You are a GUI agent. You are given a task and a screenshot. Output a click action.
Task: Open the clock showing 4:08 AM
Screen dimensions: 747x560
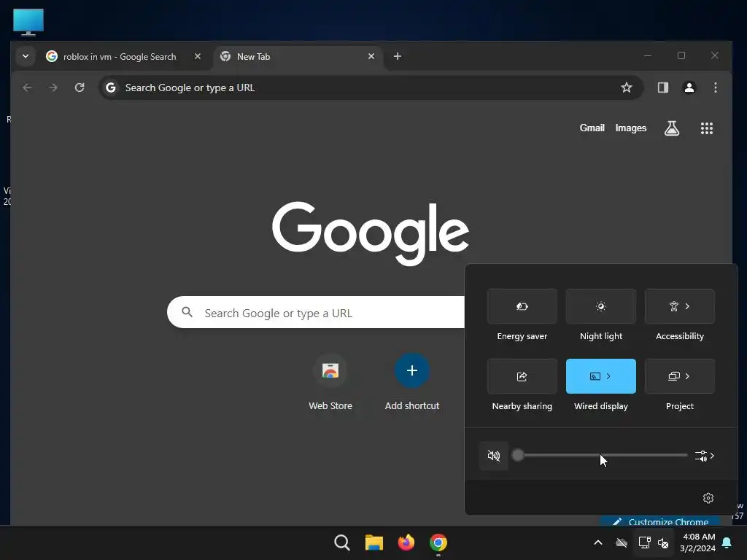(x=698, y=542)
